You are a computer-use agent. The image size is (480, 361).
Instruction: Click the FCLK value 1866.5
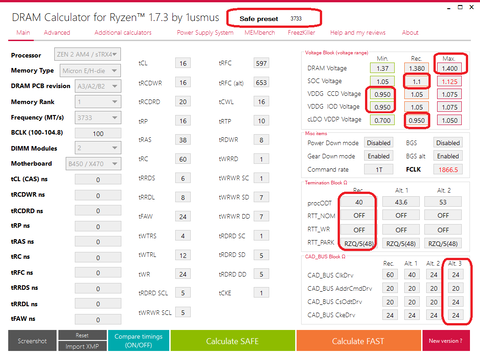point(448,170)
